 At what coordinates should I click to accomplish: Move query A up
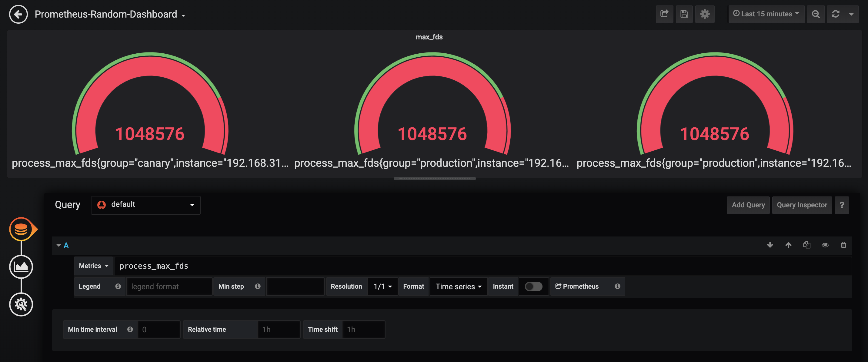click(x=788, y=245)
